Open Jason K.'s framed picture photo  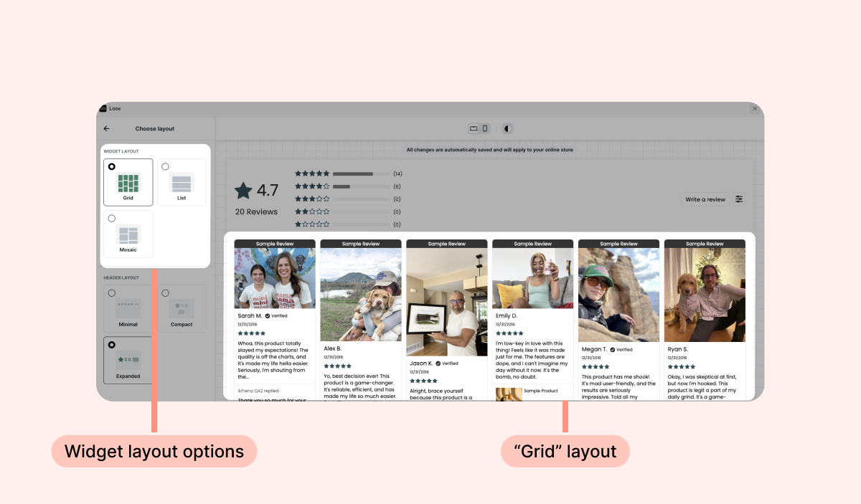(446, 302)
